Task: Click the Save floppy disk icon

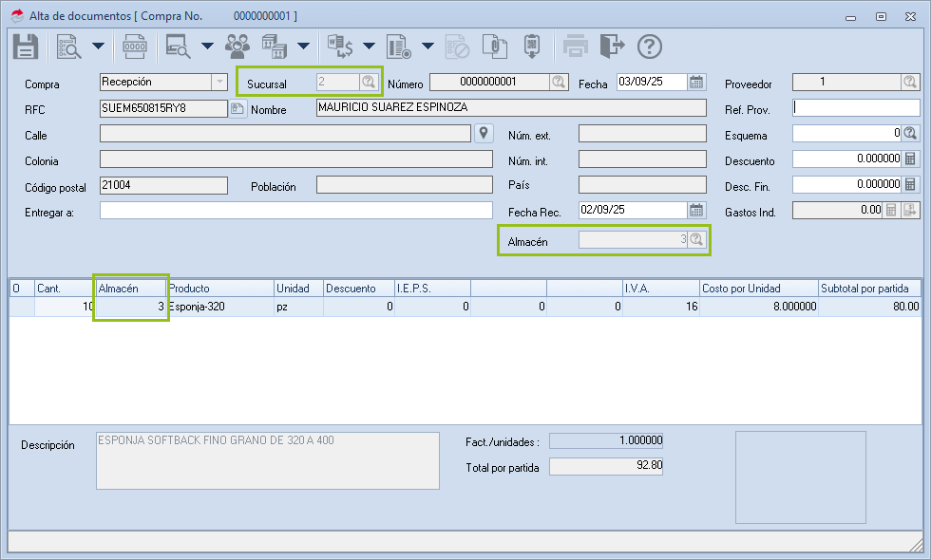Action: pos(26,46)
